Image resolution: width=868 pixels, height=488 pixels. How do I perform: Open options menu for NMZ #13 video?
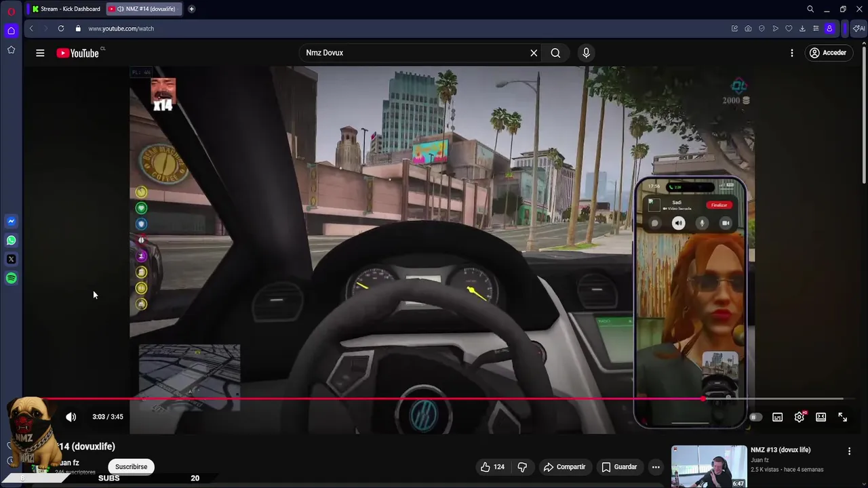pos(849,451)
